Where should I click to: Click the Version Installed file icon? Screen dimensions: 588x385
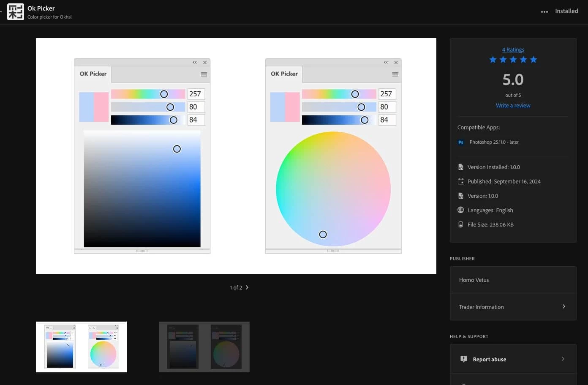pyautogui.click(x=461, y=167)
